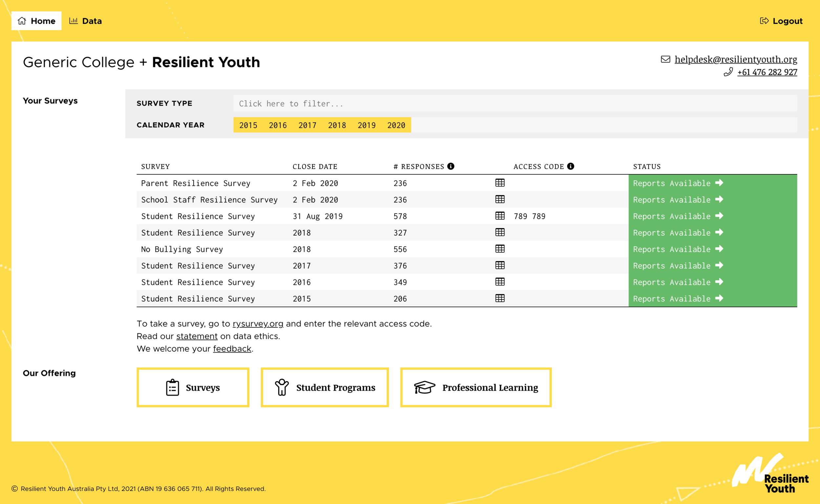Open the data table icon for No Bullying Survey
Viewport: 820px width, 504px height.
tap(500, 249)
